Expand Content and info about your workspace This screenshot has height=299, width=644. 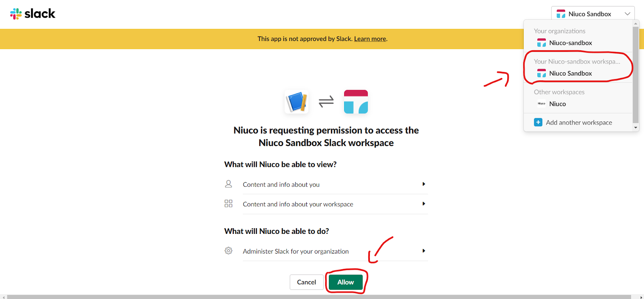pyautogui.click(x=335, y=204)
